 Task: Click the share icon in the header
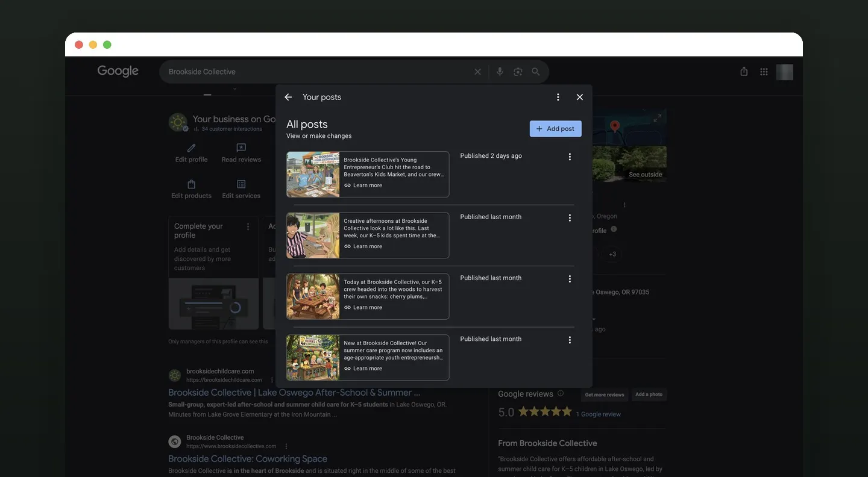(744, 72)
